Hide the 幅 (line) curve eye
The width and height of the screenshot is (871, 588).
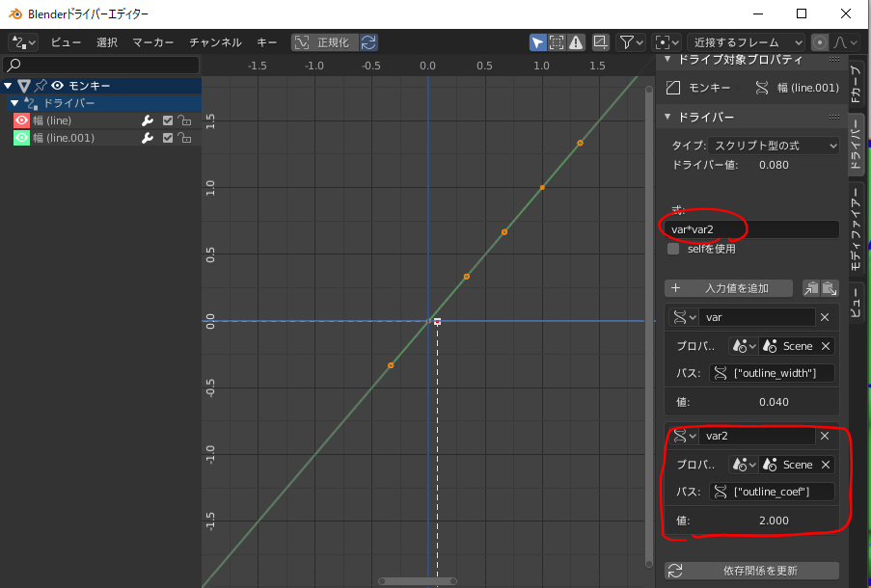coord(21,120)
